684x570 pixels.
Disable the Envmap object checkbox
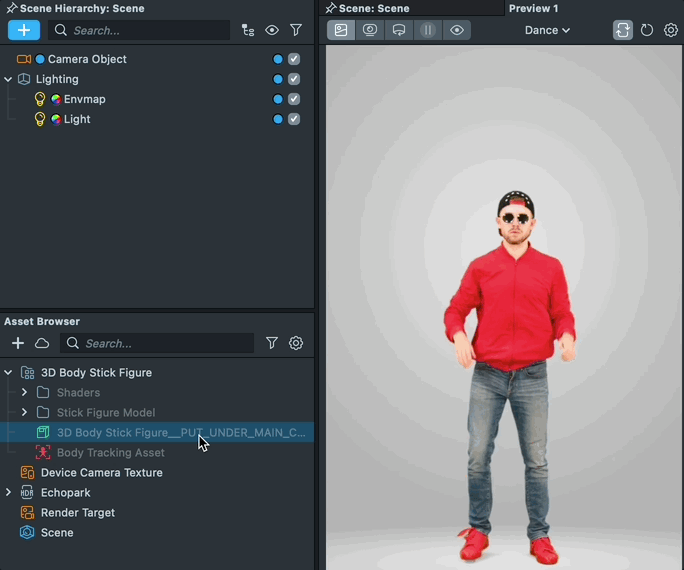click(x=294, y=99)
